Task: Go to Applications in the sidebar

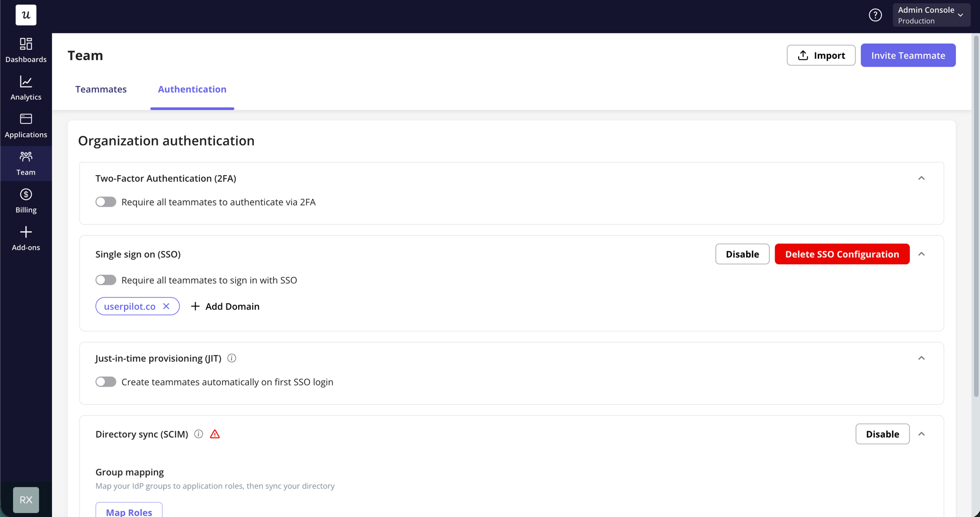Action: click(x=26, y=126)
